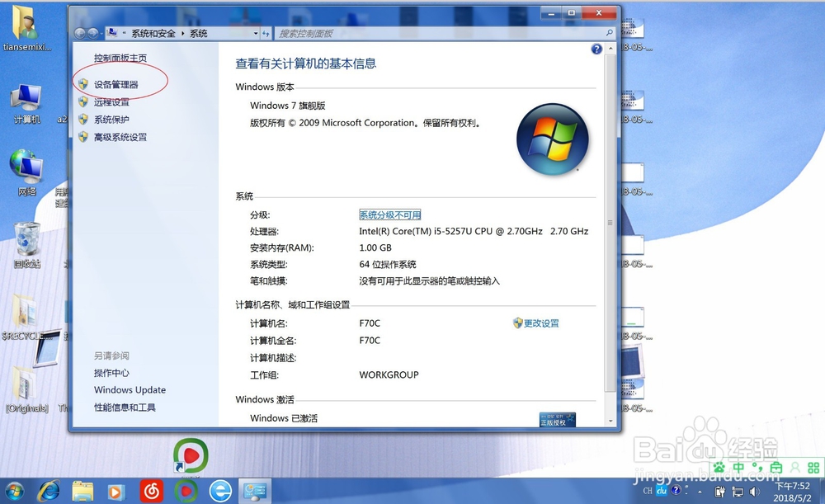Image resolution: width=825 pixels, height=504 pixels.
Task: Select the 网络 desktop icon
Action: pos(26,172)
